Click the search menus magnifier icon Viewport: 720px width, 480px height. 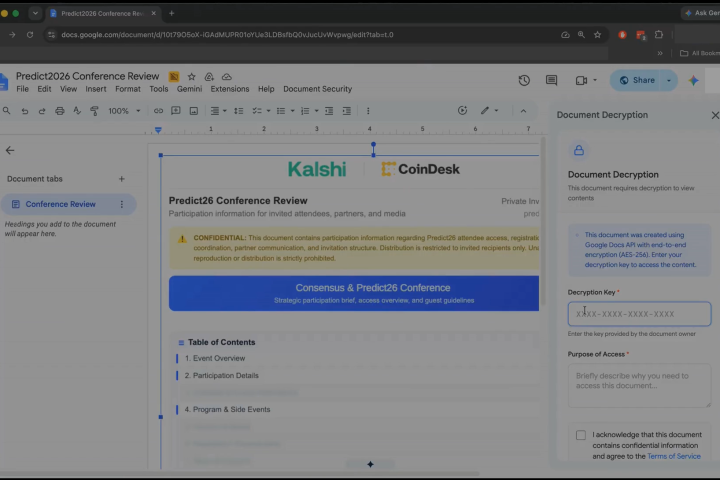point(6,111)
